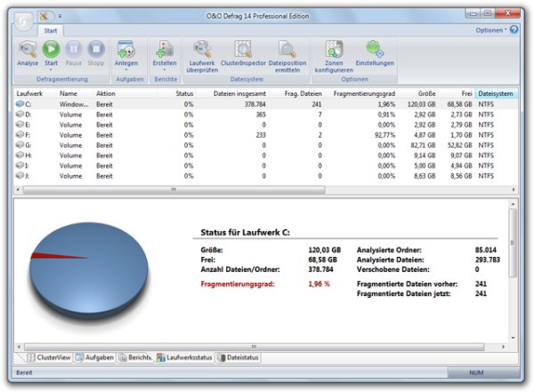Select the '92,77%' fragmentation cell
Screen dimensions: 534x392
coord(384,135)
